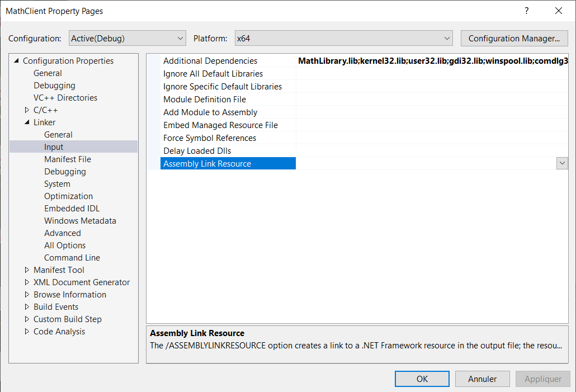576x392 pixels.
Task: Collapse the Configuration Properties node
Action: 16,61
